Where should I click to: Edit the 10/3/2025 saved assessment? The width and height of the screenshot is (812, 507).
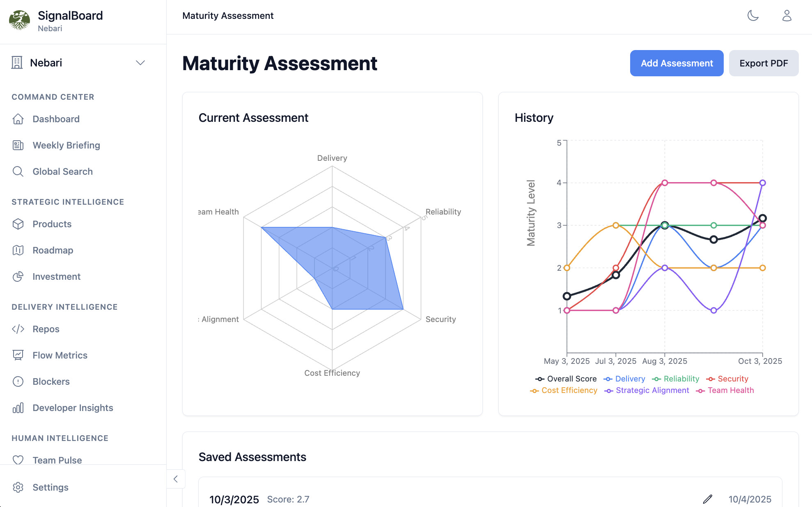[707, 499]
